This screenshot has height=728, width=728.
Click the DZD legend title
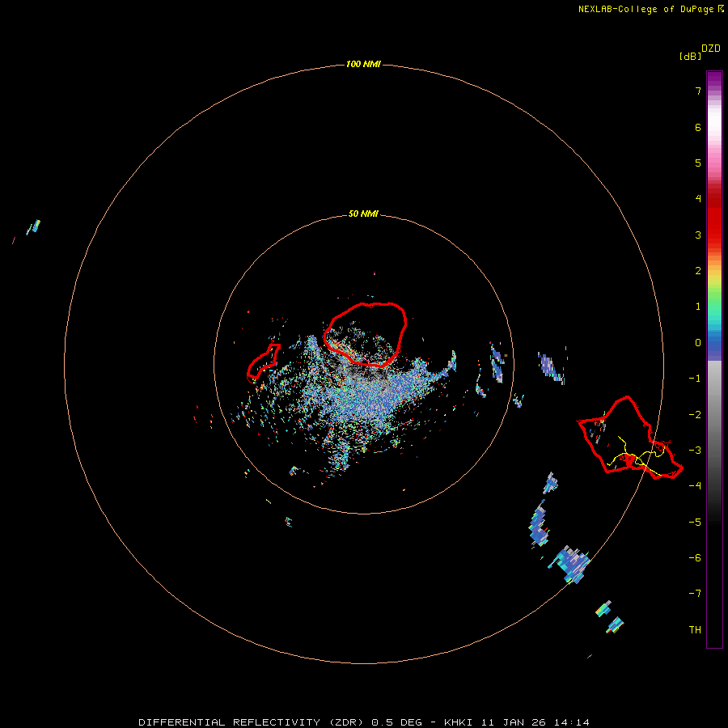pos(710,49)
